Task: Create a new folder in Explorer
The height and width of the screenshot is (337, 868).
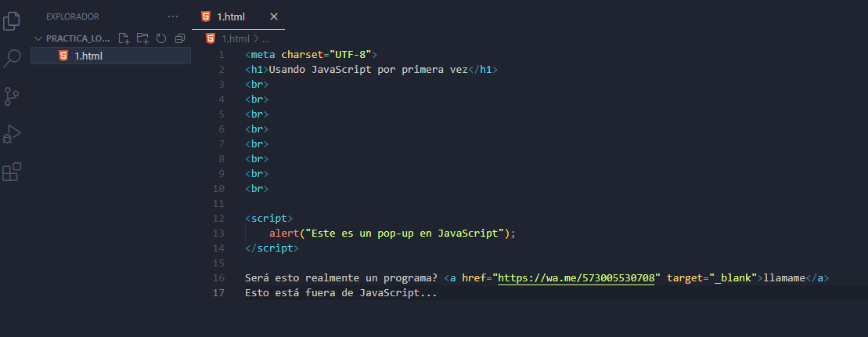Action: click(142, 38)
